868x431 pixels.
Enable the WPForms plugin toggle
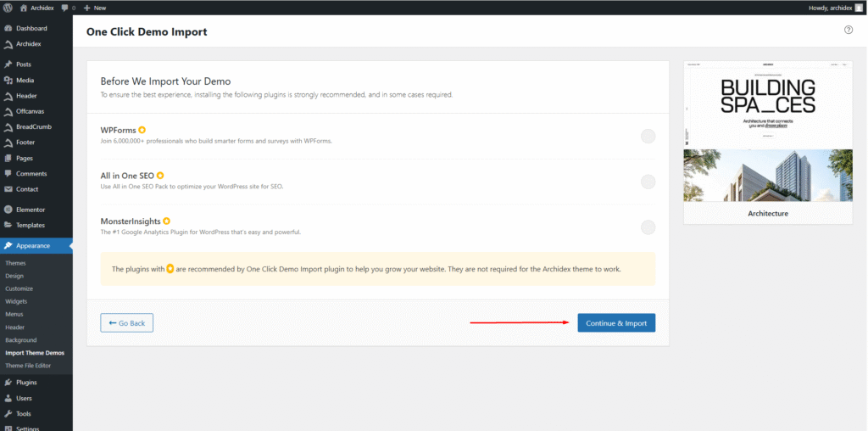point(648,136)
